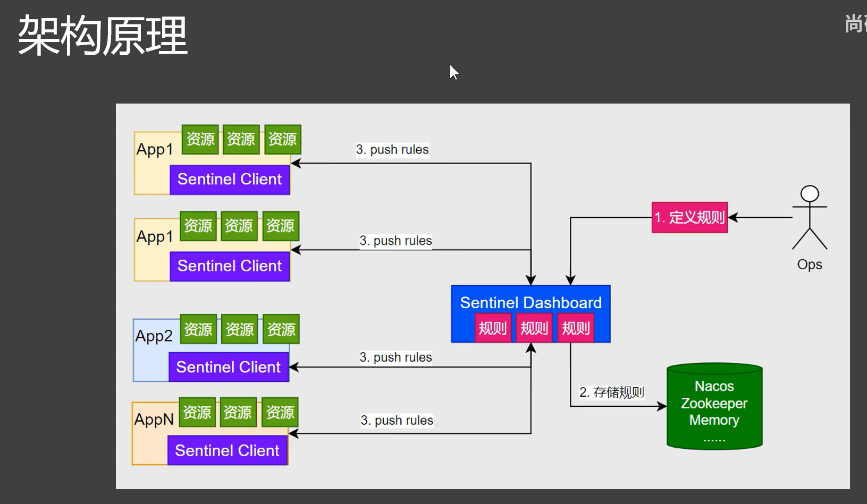Click the green Nacos Zookeeper Memory database cylinder
The image size is (867, 504).
pos(714,406)
